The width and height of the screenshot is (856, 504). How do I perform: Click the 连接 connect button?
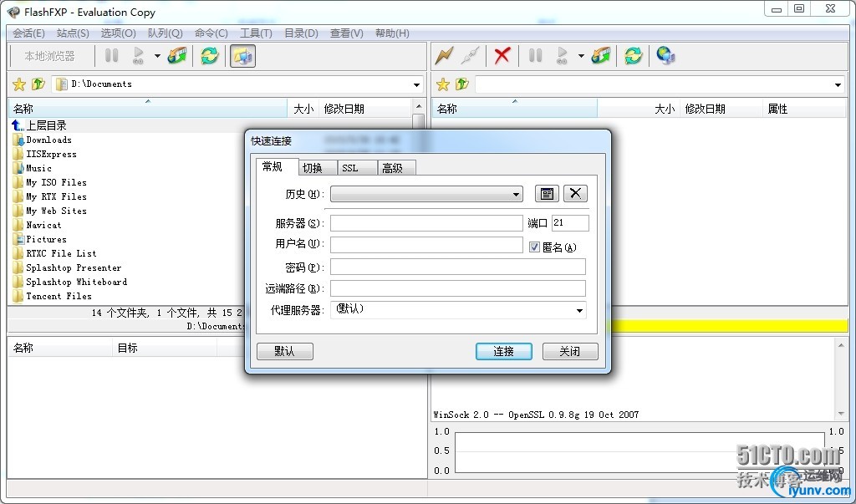pyautogui.click(x=504, y=351)
